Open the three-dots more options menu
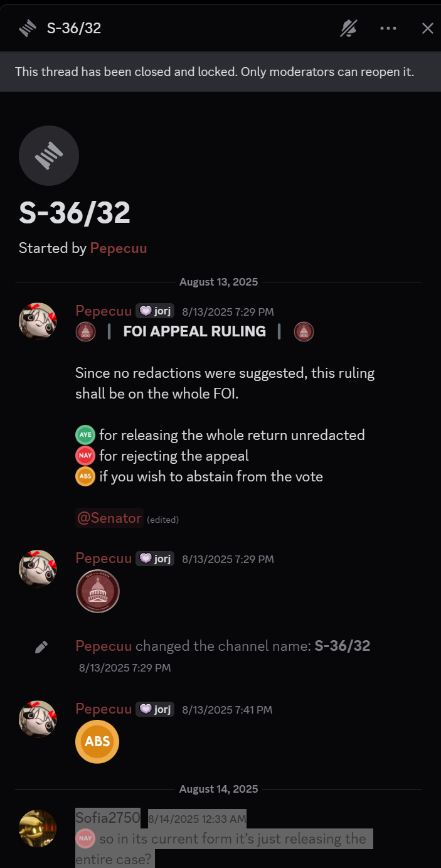441x868 pixels. click(388, 28)
